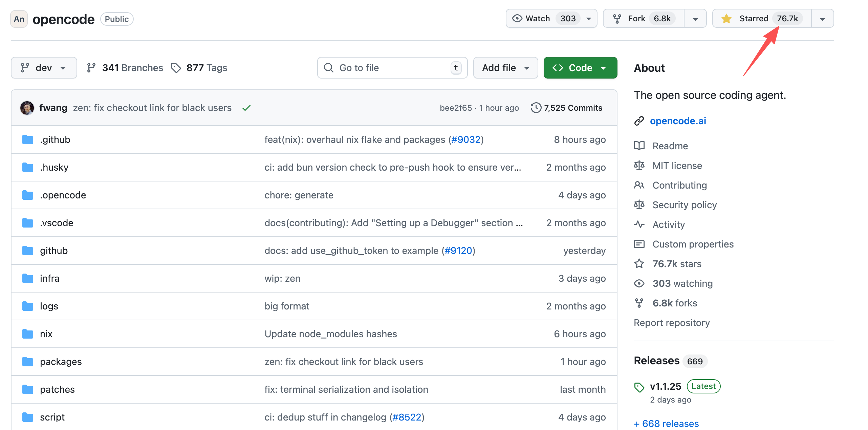Open the Readme section link

(x=670, y=146)
